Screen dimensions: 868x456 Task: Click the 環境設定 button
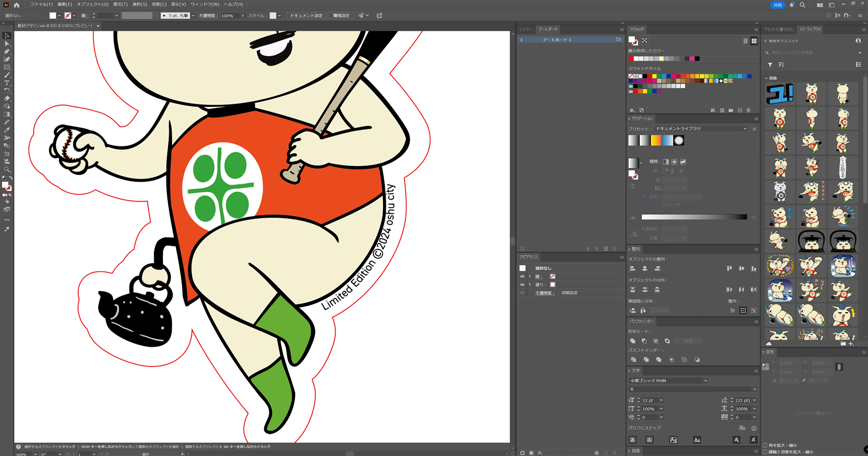tap(341, 15)
